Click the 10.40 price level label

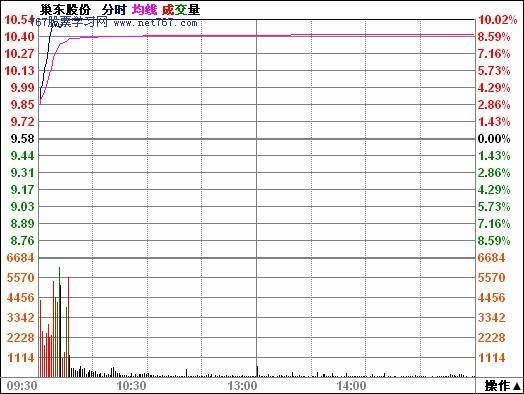pos(19,37)
